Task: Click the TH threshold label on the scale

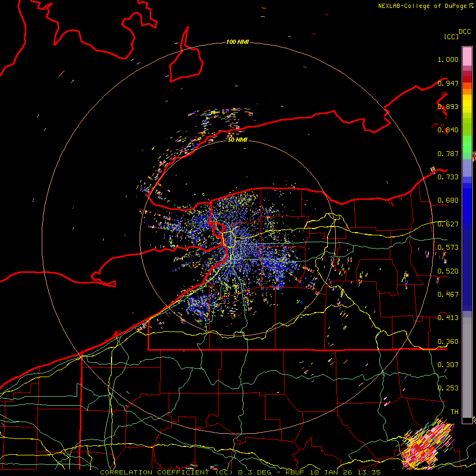Action: [454, 412]
